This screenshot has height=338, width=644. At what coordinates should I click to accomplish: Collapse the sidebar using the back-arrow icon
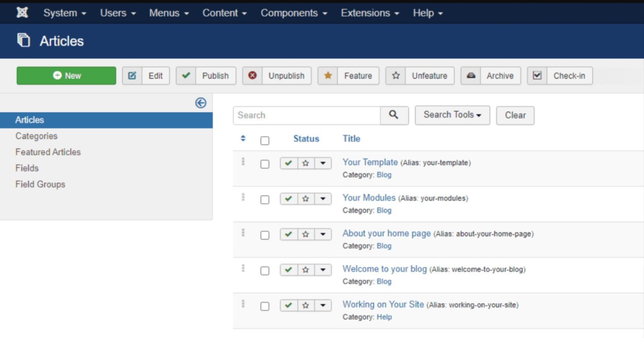(x=201, y=103)
